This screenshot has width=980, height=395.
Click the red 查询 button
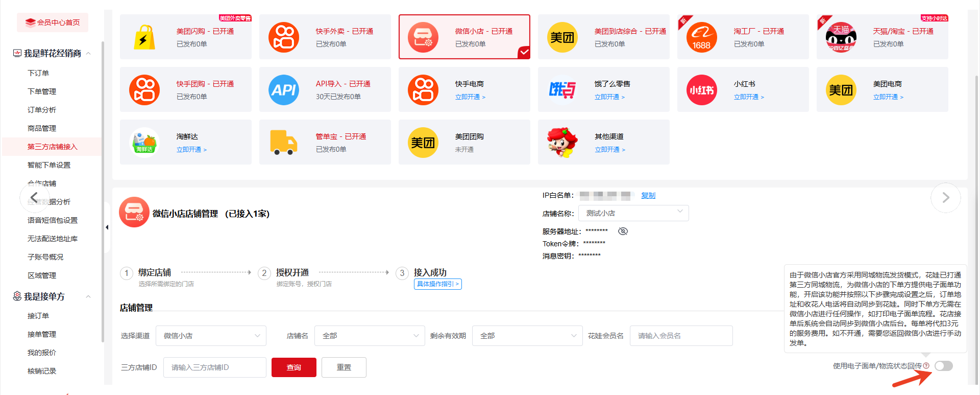(x=293, y=367)
